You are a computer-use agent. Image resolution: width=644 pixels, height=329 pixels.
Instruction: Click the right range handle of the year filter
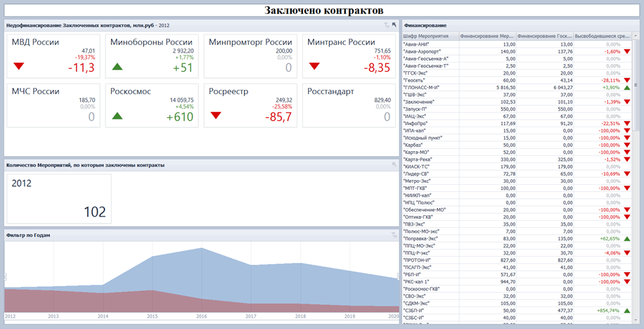tap(398, 276)
